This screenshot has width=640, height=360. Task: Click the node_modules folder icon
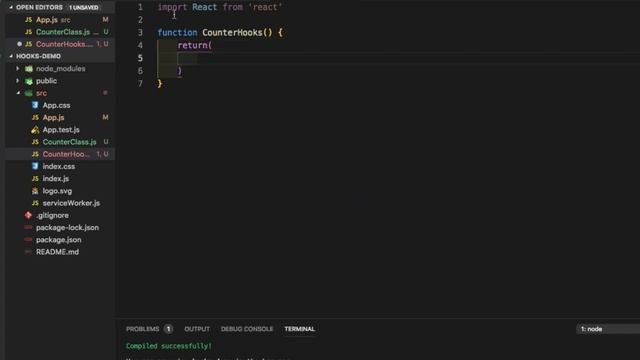29,69
